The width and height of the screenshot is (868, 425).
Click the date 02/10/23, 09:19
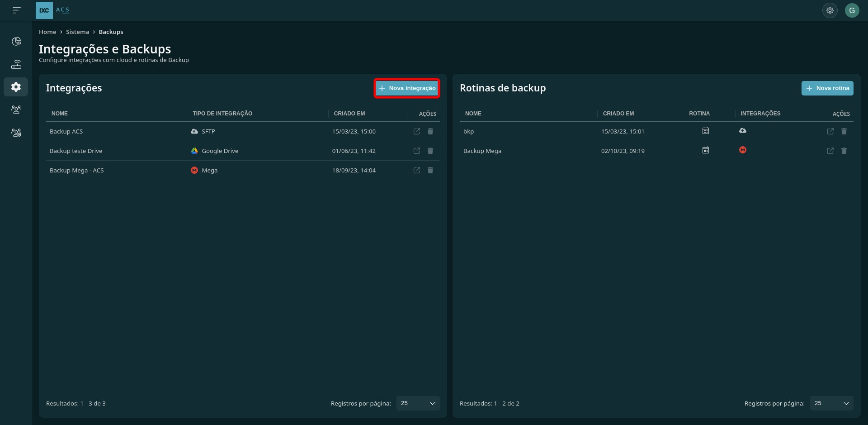pyautogui.click(x=623, y=151)
